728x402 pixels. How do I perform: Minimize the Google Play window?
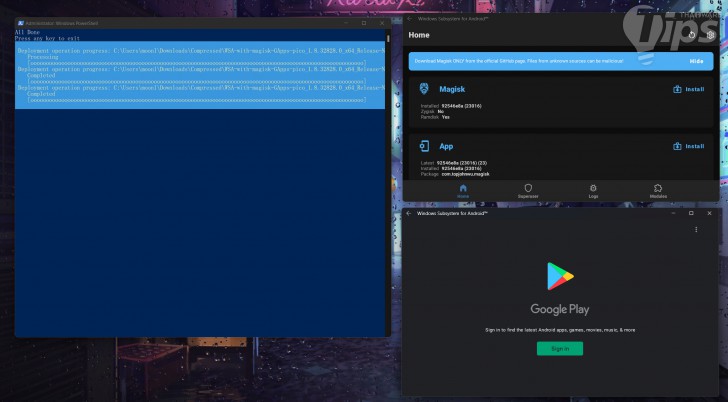tap(673, 213)
